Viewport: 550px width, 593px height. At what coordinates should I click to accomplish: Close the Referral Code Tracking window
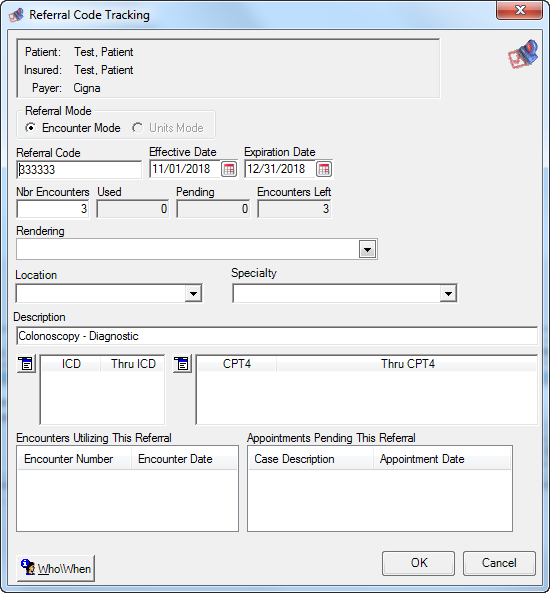520,10
